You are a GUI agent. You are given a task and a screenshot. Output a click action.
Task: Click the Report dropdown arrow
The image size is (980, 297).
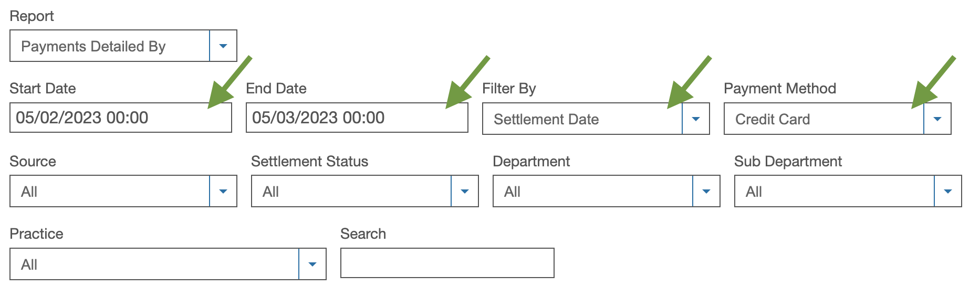[223, 46]
